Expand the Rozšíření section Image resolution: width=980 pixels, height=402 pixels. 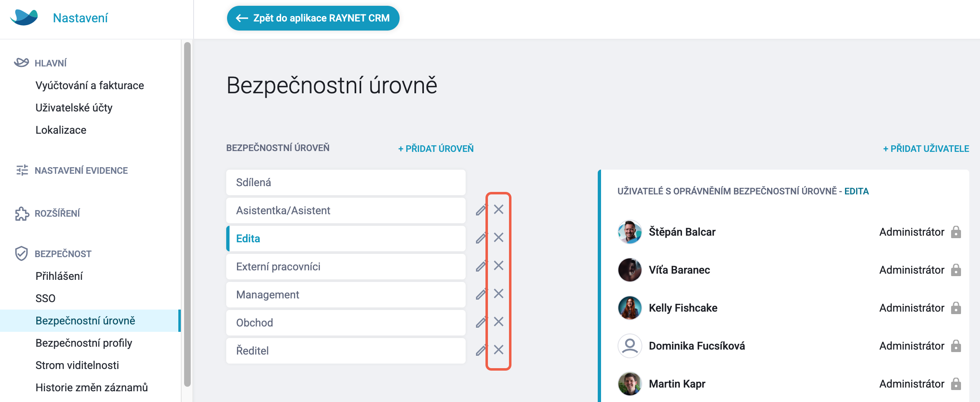[x=57, y=213]
